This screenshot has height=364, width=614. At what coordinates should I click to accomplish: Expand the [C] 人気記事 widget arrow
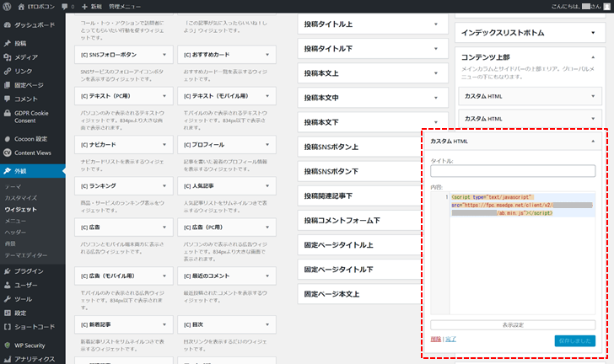(267, 186)
